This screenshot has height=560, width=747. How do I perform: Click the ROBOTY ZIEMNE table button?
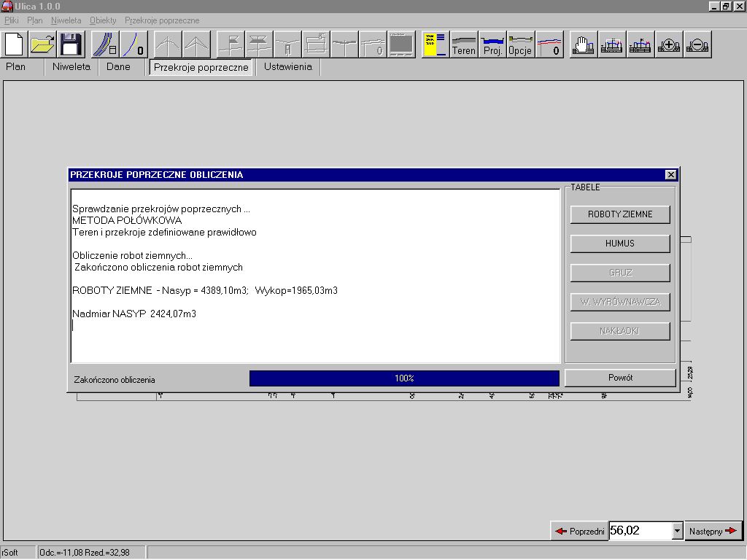619,214
